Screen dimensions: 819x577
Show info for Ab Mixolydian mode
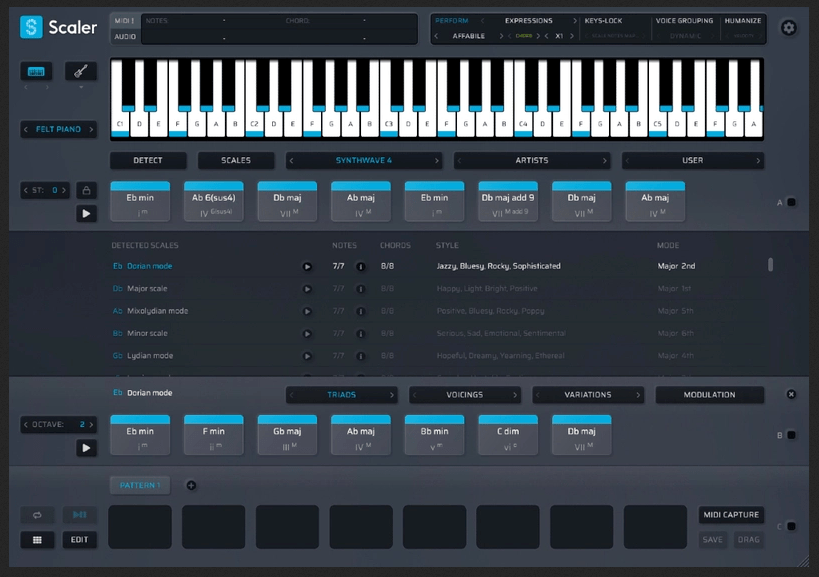coord(360,311)
